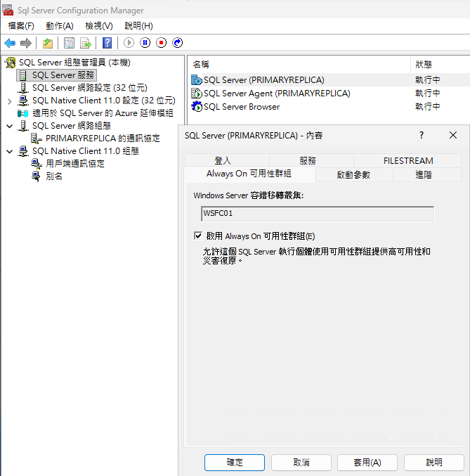The height and width of the screenshot is (476, 470).
Task: Collapse the SQL Native Client 11.0 組態 node
Action: pos(10,151)
